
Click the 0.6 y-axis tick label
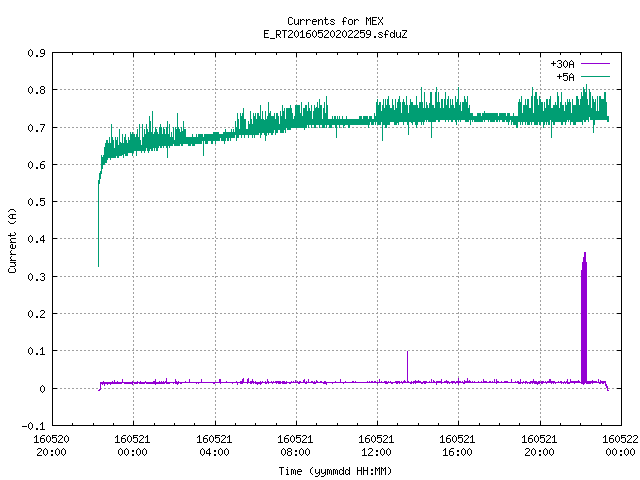click(36, 165)
